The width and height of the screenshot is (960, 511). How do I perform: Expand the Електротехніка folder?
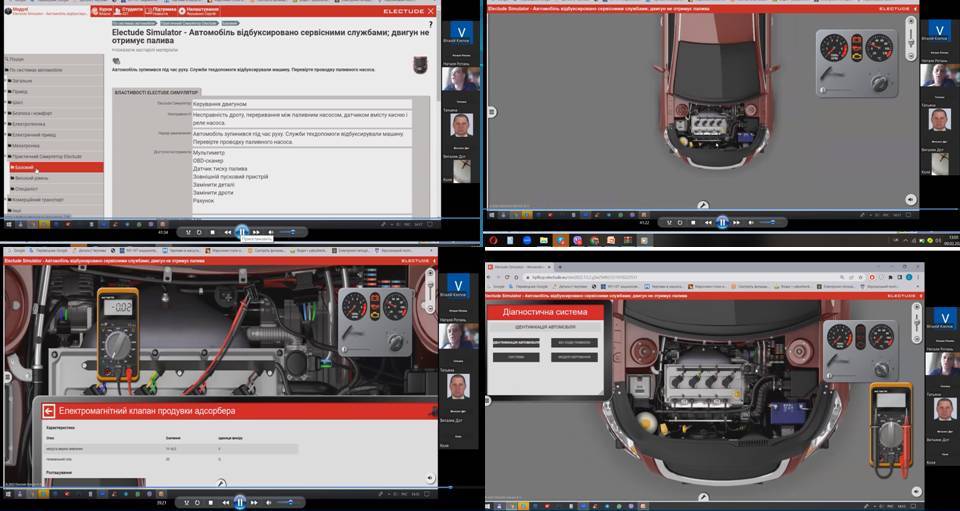[x=54, y=124]
